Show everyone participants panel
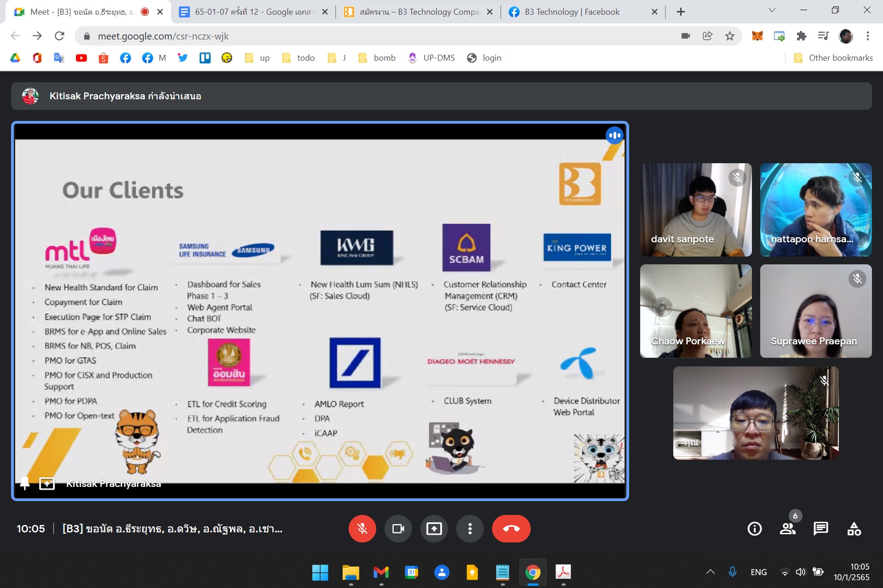 click(788, 529)
